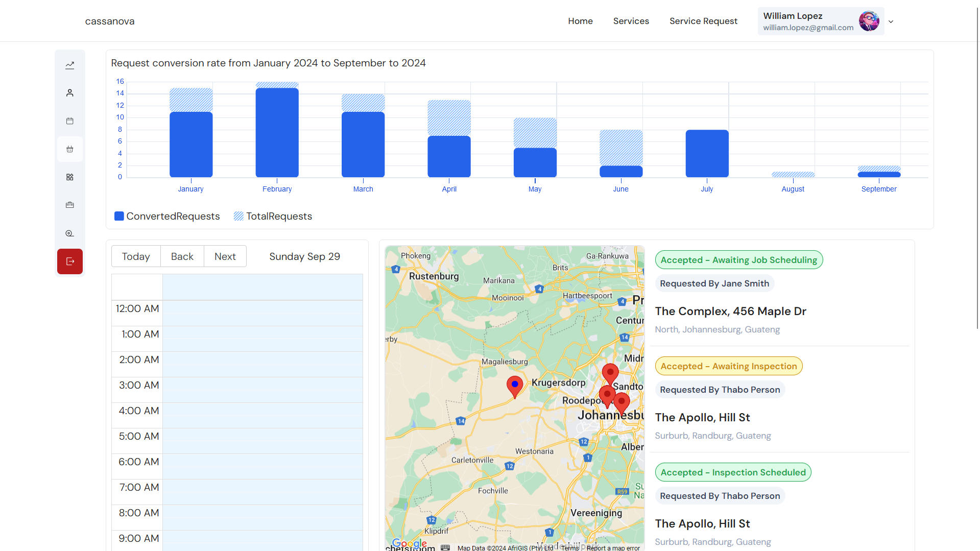Click Requested By Jane Smith tag
The image size is (980, 551).
tap(714, 283)
